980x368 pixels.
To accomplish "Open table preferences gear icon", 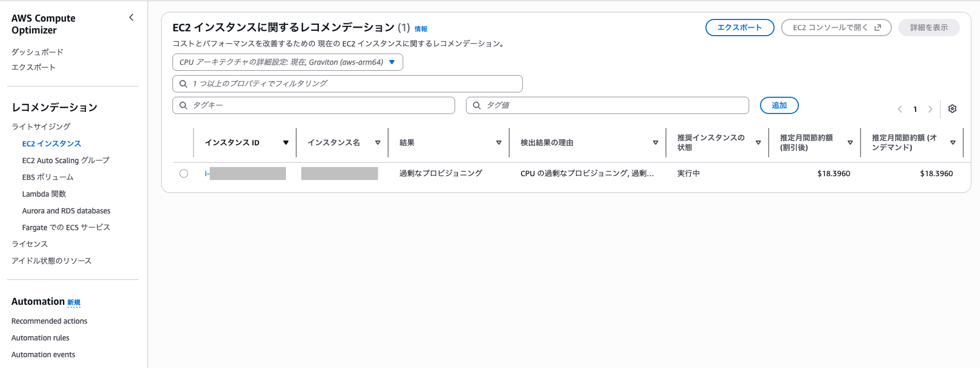I will click(952, 109).
